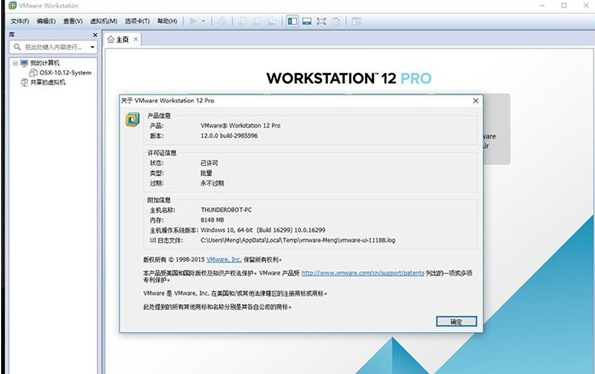Click the vmware-ui-11188.log file path
The width and height of the screenshot is (595, 374).
pos(298,240)
